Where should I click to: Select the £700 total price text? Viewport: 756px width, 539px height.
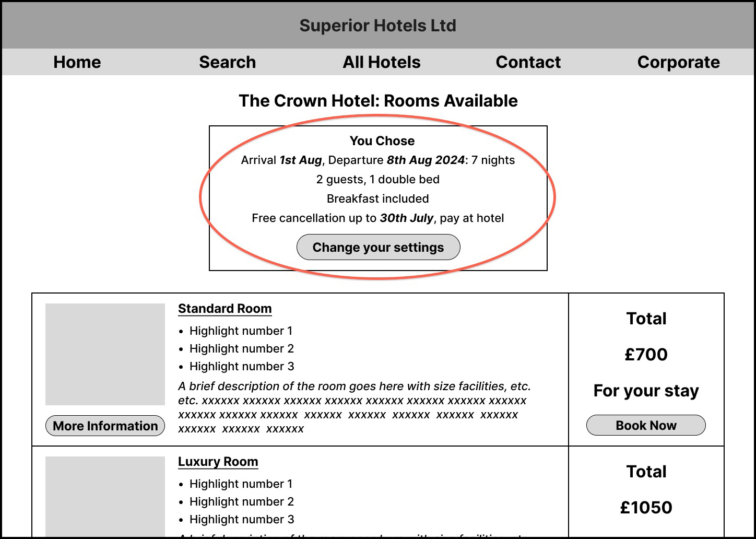(x=646, y=355)
